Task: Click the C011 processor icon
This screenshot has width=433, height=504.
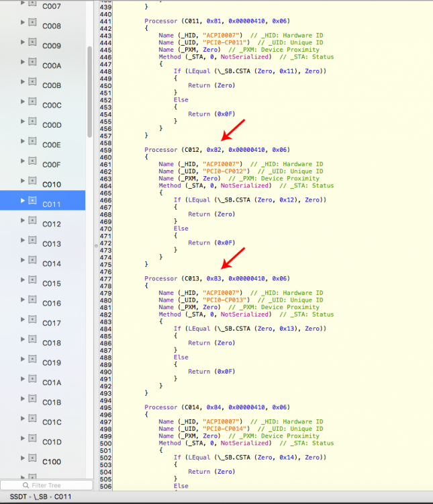Action: (x=32, y=200)
